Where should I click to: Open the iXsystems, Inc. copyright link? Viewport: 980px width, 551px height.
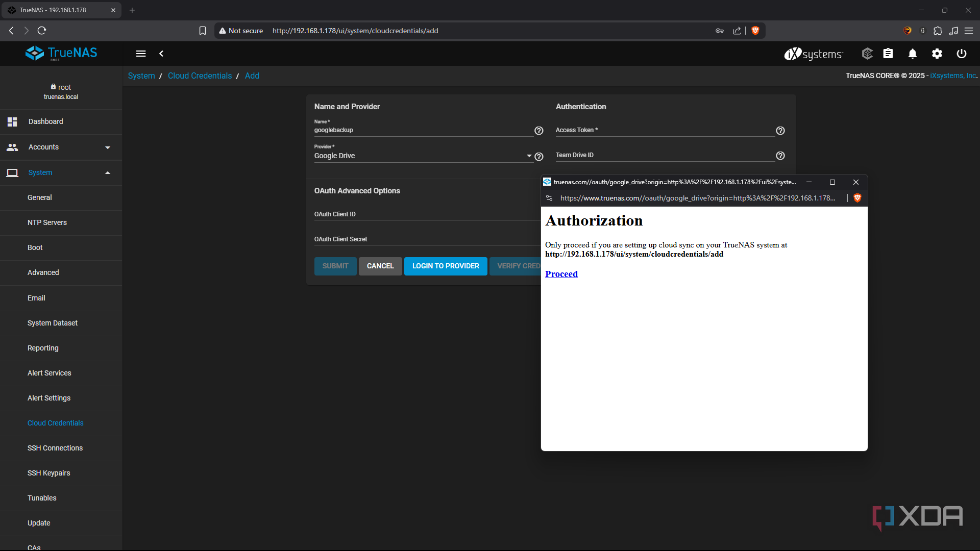[953, 76]
